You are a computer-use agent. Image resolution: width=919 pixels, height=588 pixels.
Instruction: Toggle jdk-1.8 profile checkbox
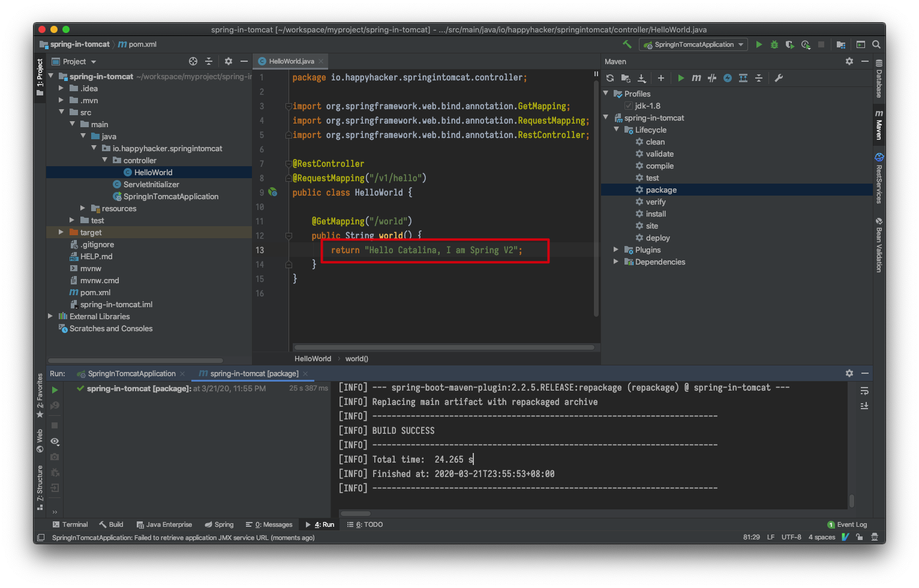[629, 106]
